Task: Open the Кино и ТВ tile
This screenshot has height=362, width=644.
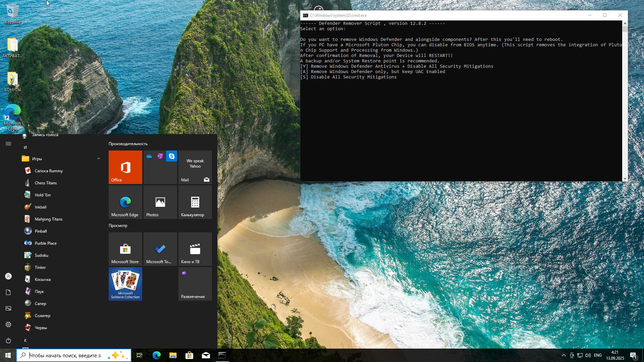Action: point(195,249)
